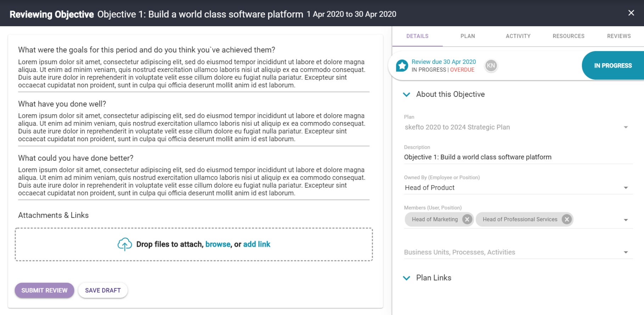Click the Drop files to attach text
The height and width of the screenshot is (315, 644).
coord(169,244)
